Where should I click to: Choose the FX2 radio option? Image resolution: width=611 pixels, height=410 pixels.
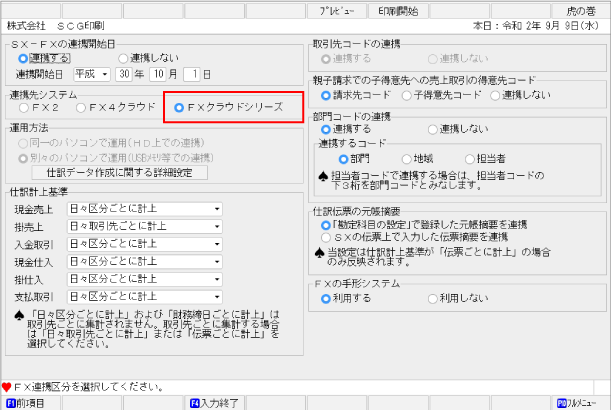tap(23, 107)
